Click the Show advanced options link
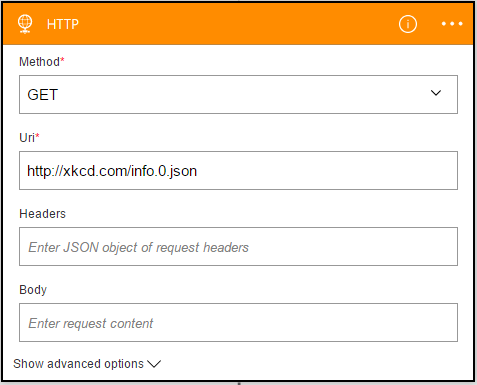 78,364
